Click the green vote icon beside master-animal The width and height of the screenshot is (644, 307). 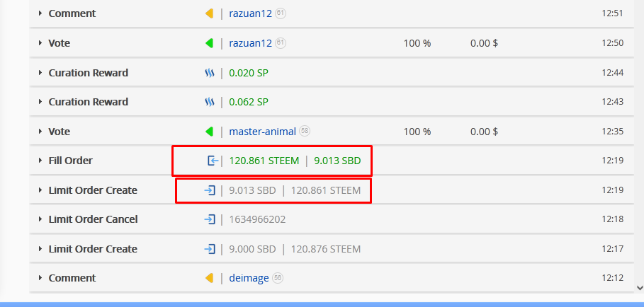[x=210, y=132]
